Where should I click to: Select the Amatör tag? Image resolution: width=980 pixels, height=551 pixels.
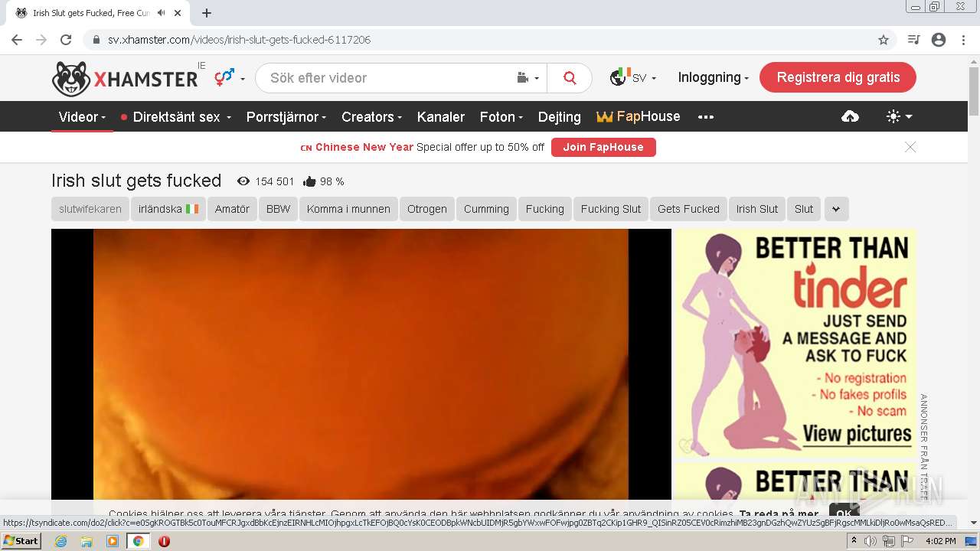point(232,209)
